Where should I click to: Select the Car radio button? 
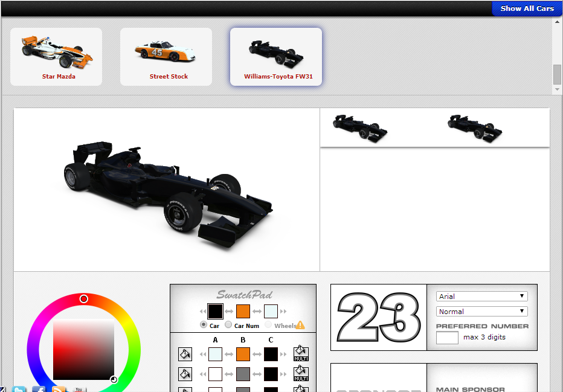204,325
